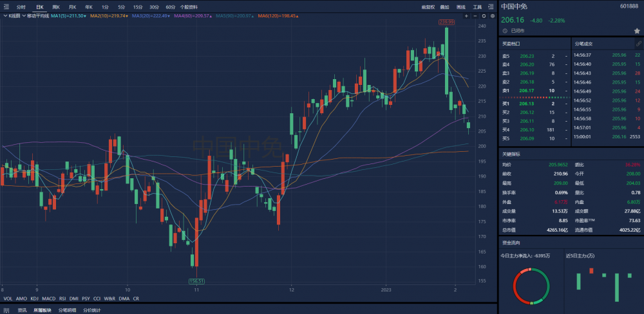
Task: Click the zoom in plus icon on chart
Action: (x=466, y=15)
